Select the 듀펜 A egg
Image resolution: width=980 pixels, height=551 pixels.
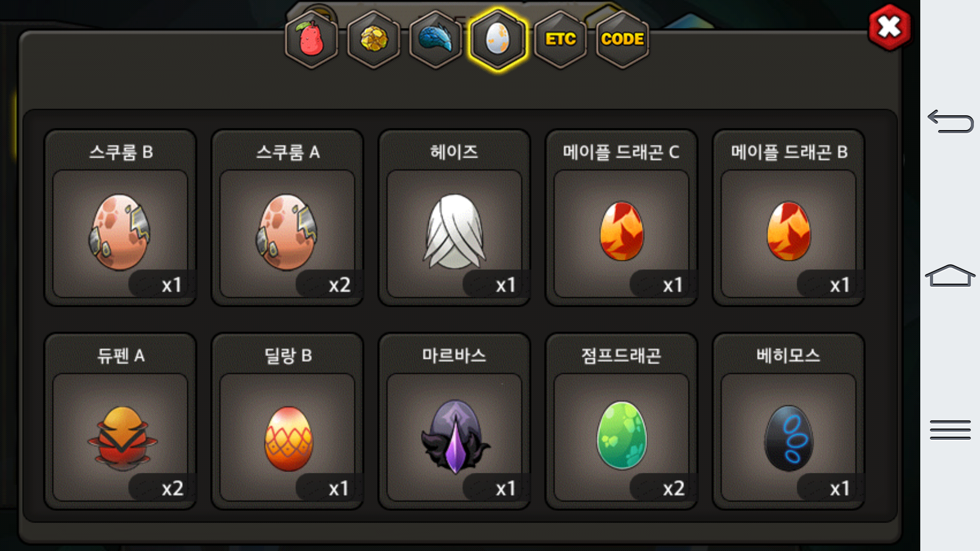(x=120, y=421)
